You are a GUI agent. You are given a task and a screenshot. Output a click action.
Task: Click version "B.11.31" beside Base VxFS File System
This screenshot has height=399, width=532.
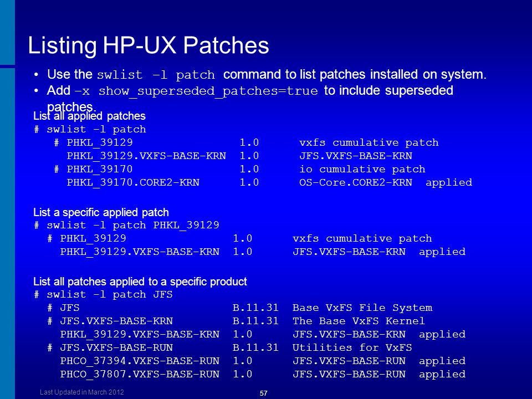coord(255,308)
